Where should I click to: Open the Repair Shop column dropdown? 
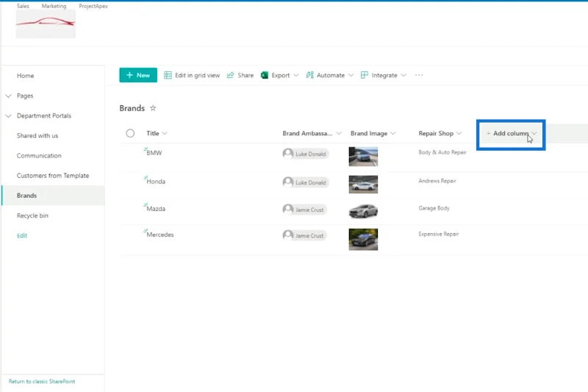(x=459, y=133)
